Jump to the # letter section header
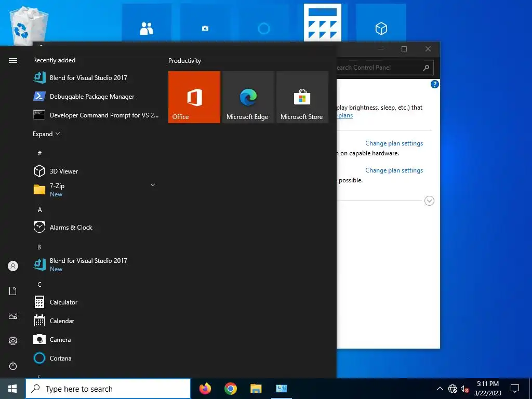This screenshot has width=532, height=399. [39, 153]
